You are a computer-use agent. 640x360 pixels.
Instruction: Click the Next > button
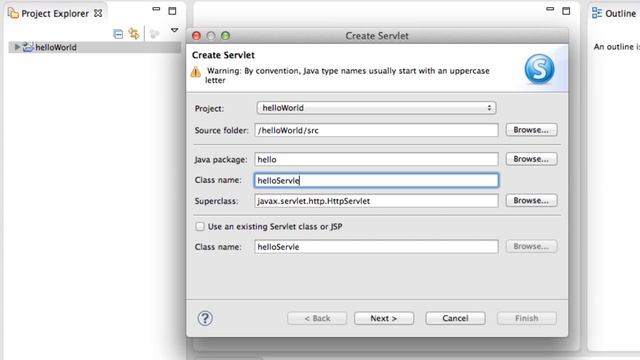[x=384, y=318]
